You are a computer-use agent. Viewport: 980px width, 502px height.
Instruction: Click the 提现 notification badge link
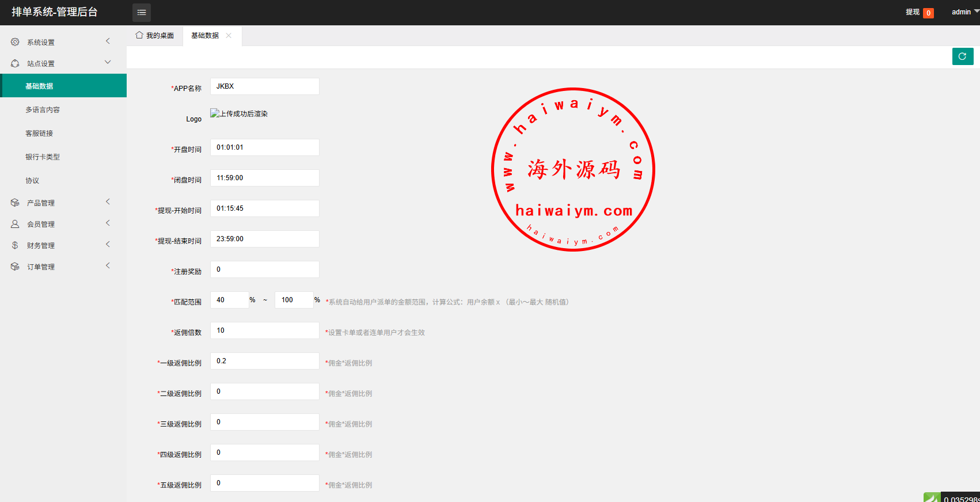pyautogui.click(x=919, y=12)
